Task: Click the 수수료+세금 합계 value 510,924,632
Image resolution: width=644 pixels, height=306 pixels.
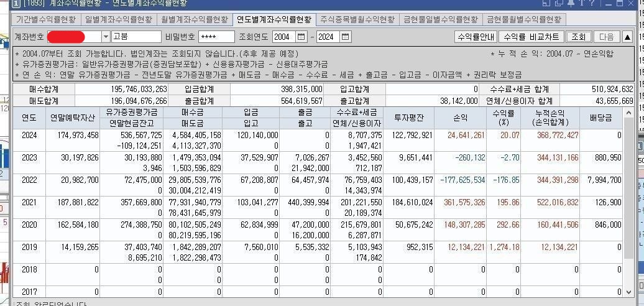Action: click(612, 89)
